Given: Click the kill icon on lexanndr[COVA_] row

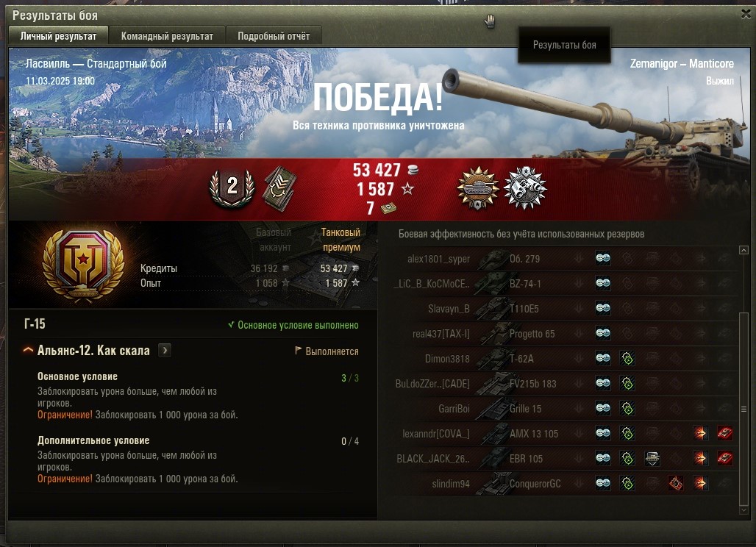Looking at the screenshot, I should click(x=724, y=433).
